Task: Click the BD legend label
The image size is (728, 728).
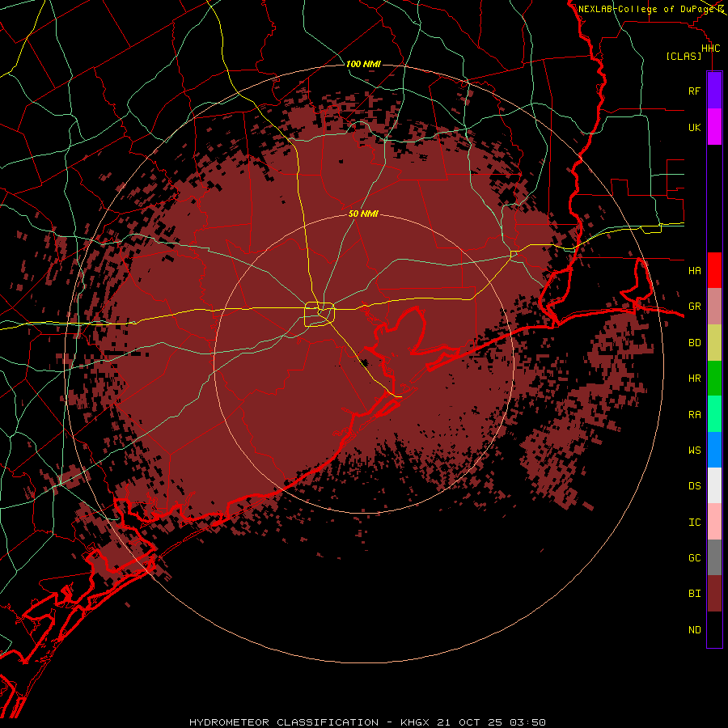Action: pyautogui.click(x=694, y=343)
